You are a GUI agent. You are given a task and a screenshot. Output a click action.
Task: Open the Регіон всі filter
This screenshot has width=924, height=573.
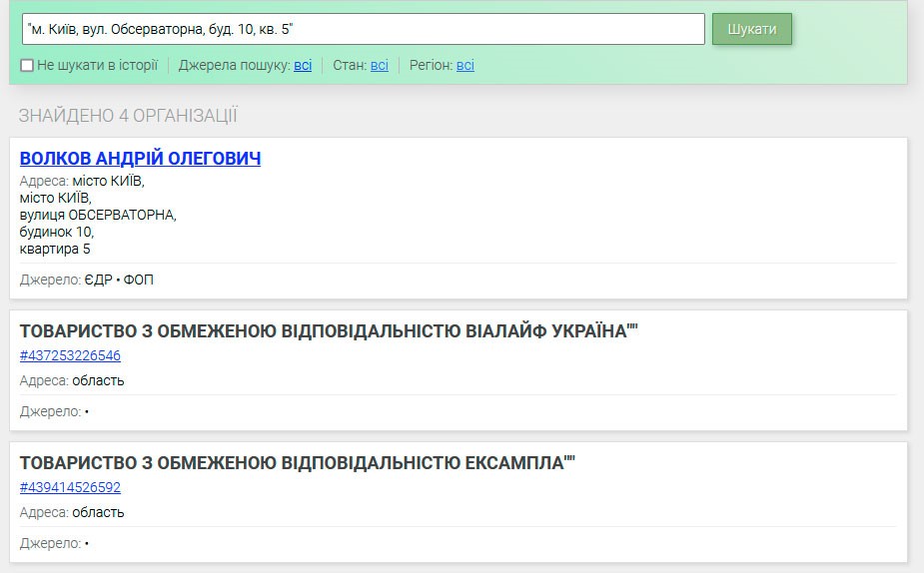click(x=465, y=66)
